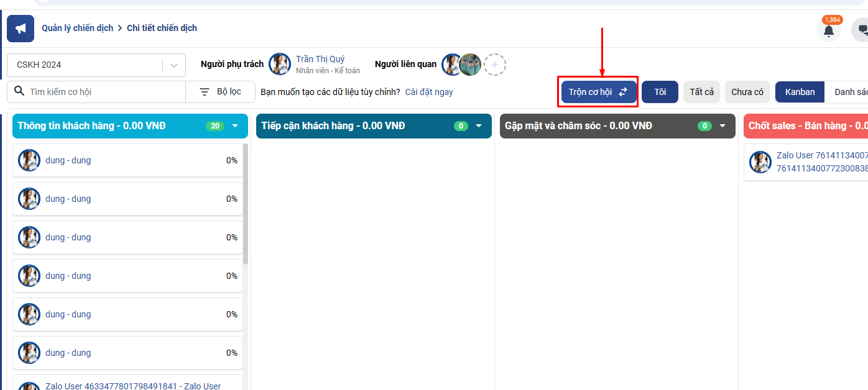Expand Thông tin khách hàng column menu

pos(235,126)
